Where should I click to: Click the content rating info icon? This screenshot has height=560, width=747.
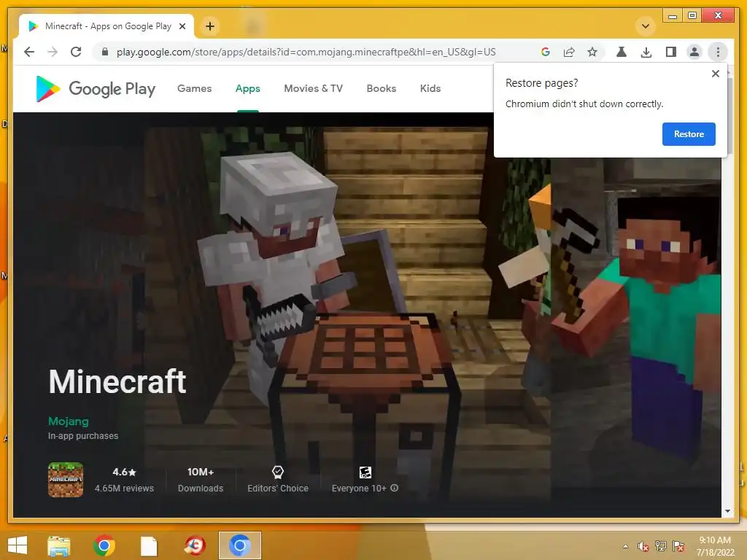(x=395, y=488)
